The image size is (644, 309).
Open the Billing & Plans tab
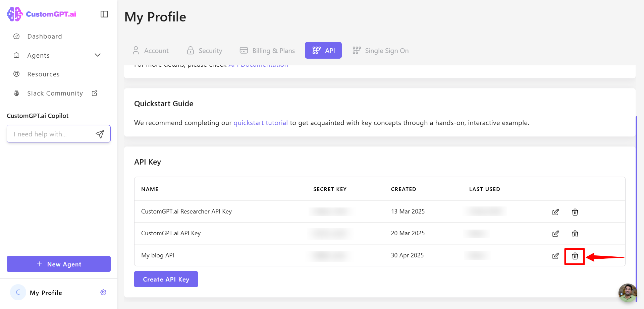[x=267, y=51]
